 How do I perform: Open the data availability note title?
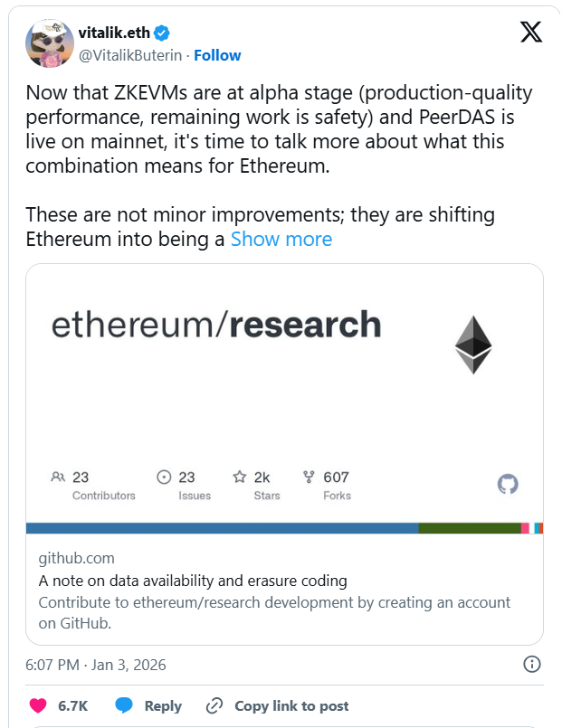coord(193,581)
